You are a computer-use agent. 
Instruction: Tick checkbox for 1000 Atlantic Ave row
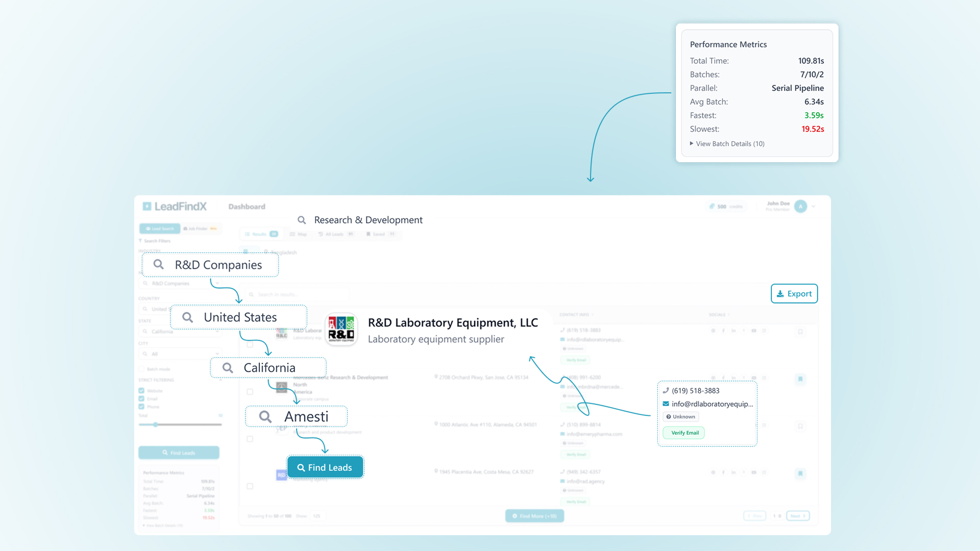250,439
